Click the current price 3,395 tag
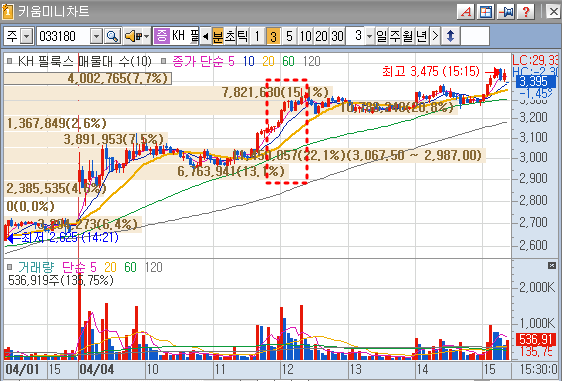 536,81
